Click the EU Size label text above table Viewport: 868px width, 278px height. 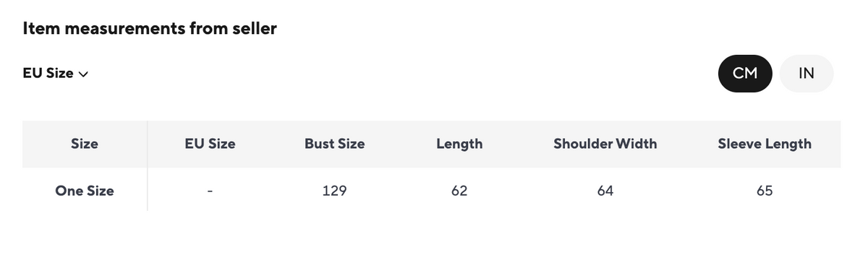tap(48, 73)
